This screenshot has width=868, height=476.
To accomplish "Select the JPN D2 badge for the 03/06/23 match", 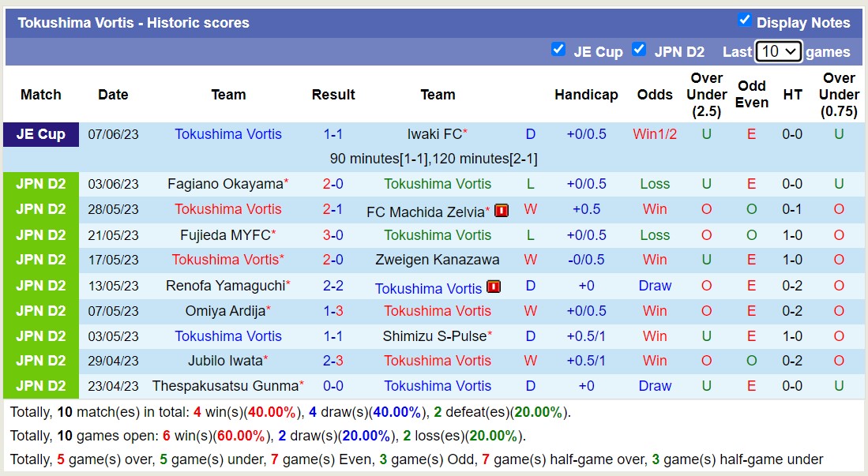I will pyautogui.click(x=41, y=184).
